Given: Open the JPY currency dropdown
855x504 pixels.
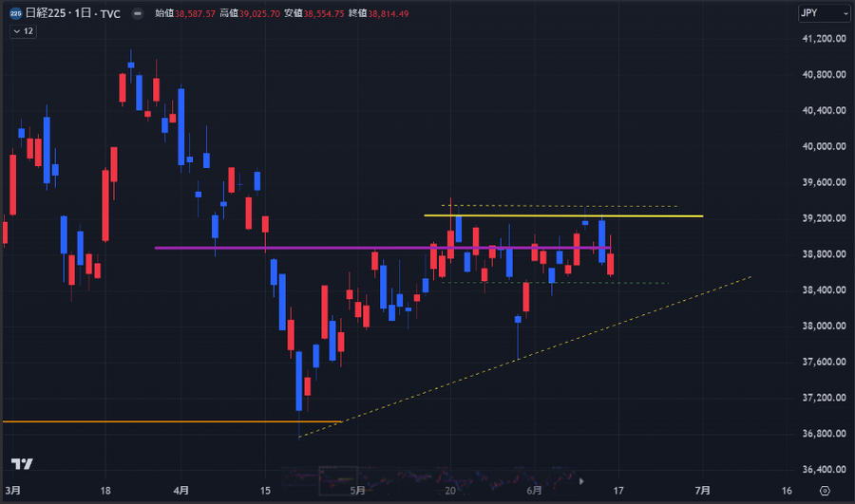Looking at the screenshot, I should click(823, 14).
